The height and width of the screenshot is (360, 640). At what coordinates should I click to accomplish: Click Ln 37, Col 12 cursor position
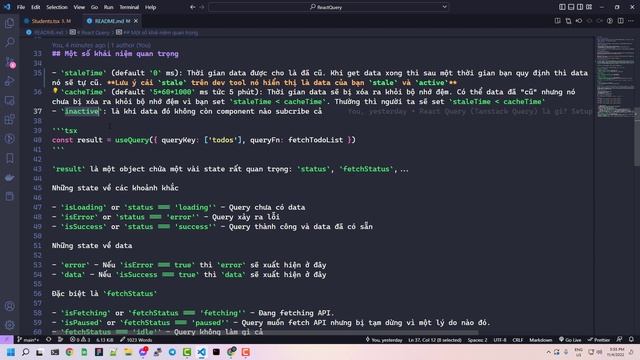point(435,340)
